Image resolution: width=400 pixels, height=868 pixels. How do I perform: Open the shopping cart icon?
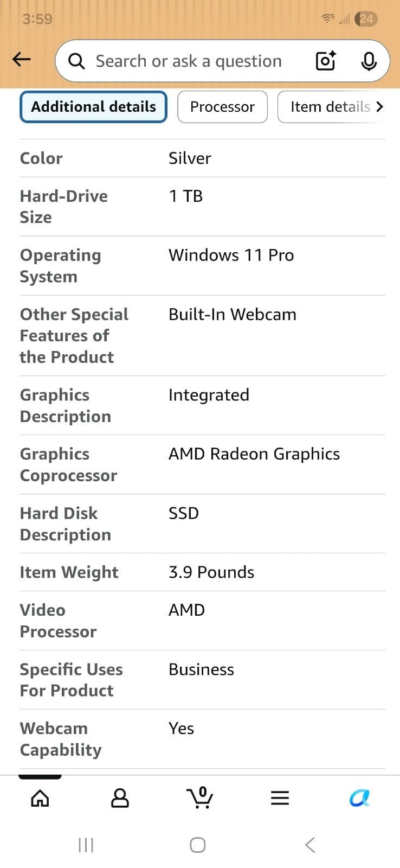(200, 797)
